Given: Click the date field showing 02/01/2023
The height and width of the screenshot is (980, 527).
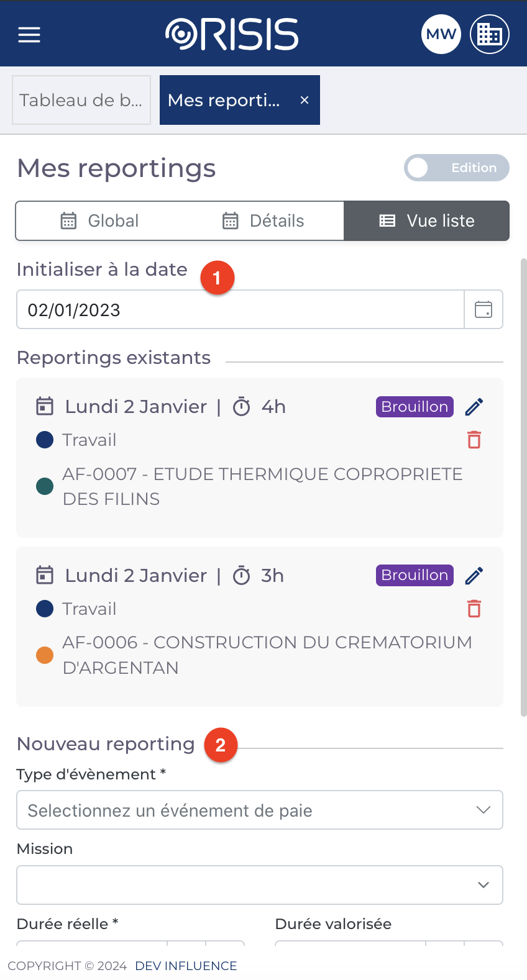Looking at the screenshot, I should (240, 309).
